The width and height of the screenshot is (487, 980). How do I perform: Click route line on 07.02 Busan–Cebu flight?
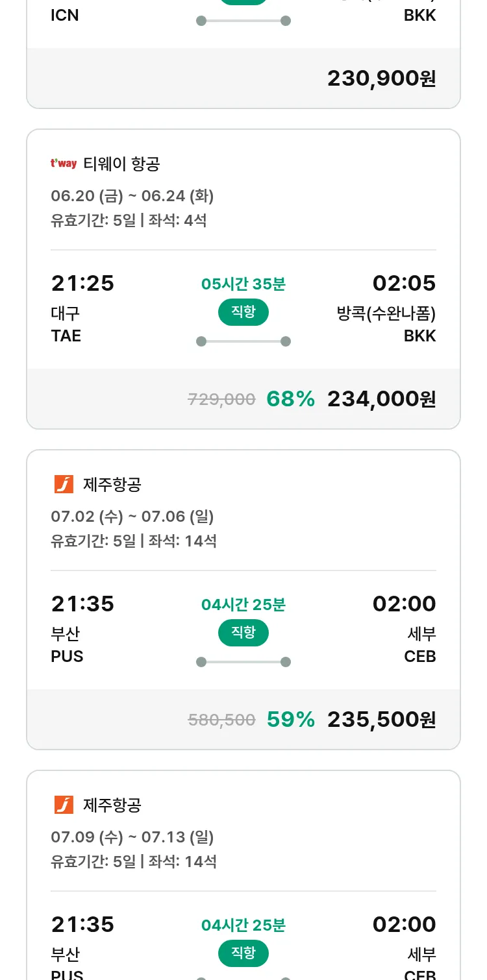tap(243, 662)
